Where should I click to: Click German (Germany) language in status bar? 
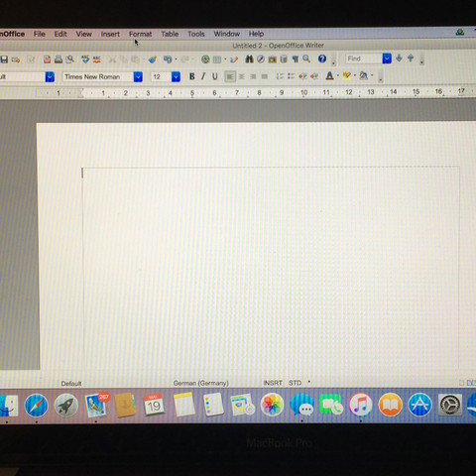(200, 383)
